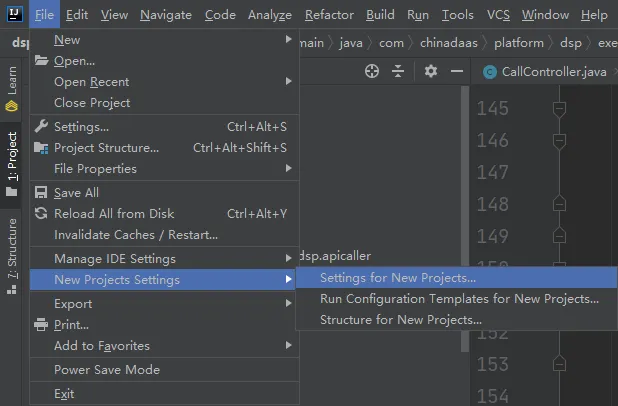This screenshot has width=618, height=406.
Task: Select Settings for New Projects
Action: [398, 278]
